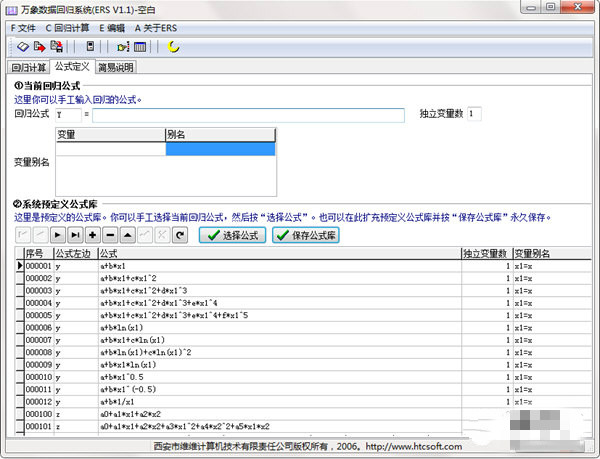
Task: Select row 000005 fifth-degree polynomial formula
Action: point(304,315)
